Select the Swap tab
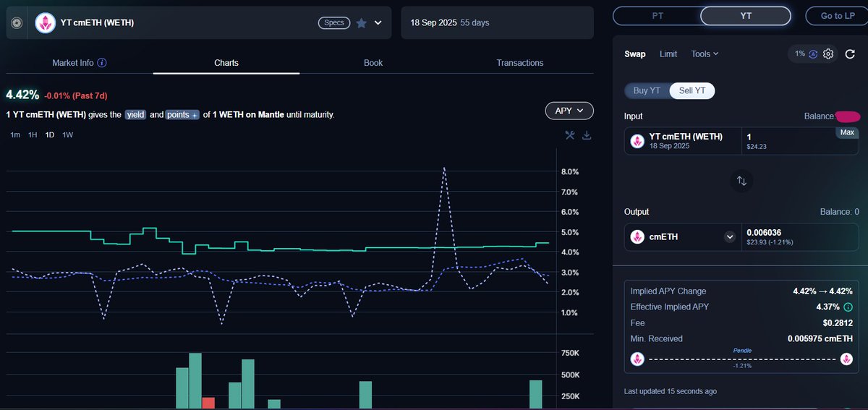This screenshot has width=868, height=410. (635, 54)
